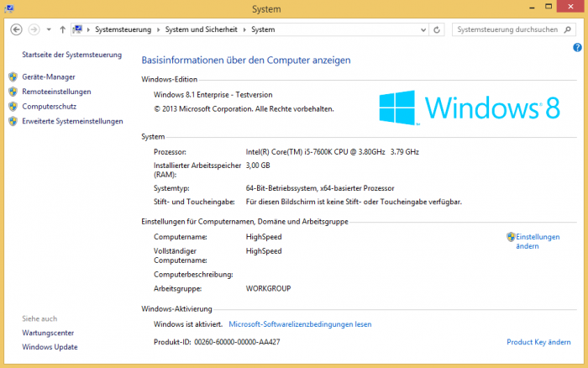Open the recent locations dropdown arrow

[49, 29]
